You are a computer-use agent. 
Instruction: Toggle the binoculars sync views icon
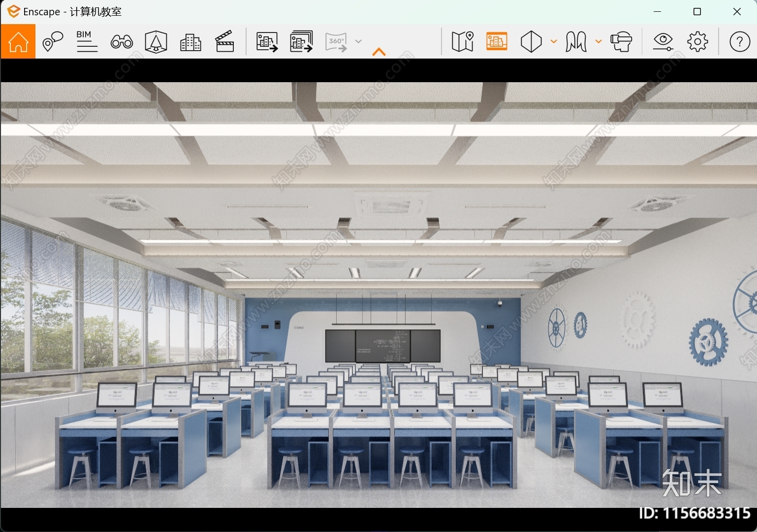[x=122, y=42]
